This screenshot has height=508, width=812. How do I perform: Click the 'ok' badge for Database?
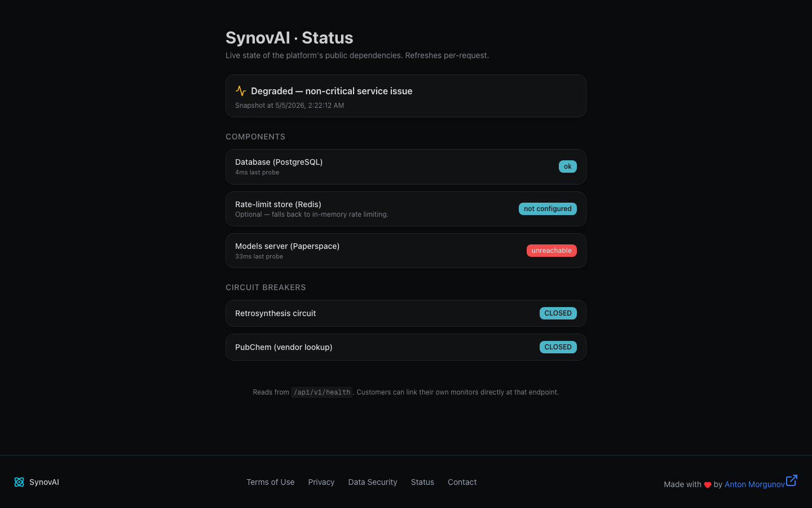click(568, 167)
